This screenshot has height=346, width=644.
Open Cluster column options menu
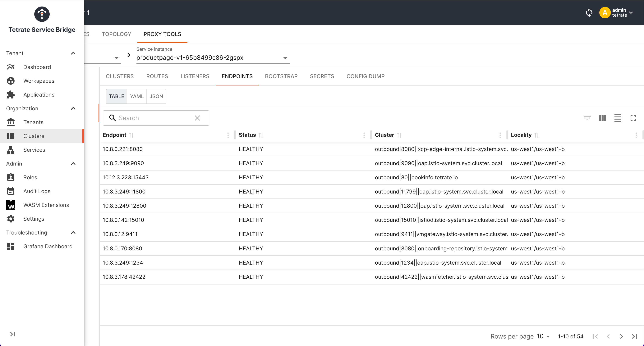click(500, 135)
